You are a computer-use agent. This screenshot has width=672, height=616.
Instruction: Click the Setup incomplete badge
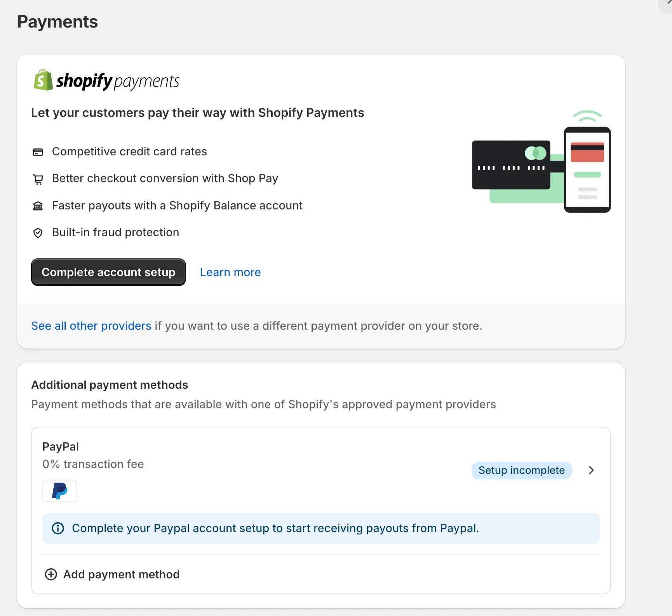[521, 470]
